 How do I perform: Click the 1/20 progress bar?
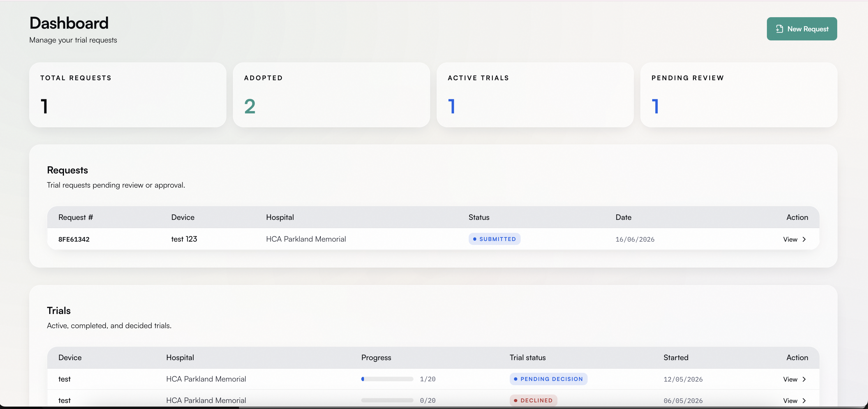pos(387,379)
